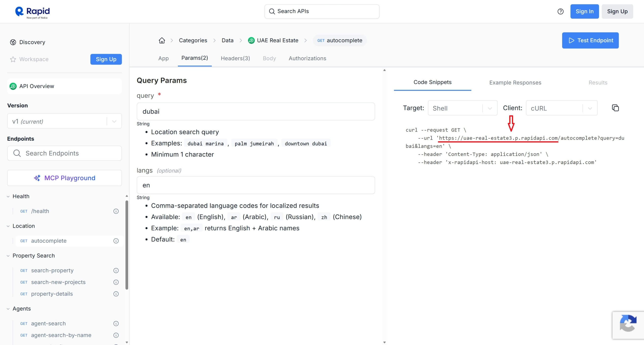Click the query field containing dubai
This screenshot has height=345, width=644.
click(x=256, y=111)
